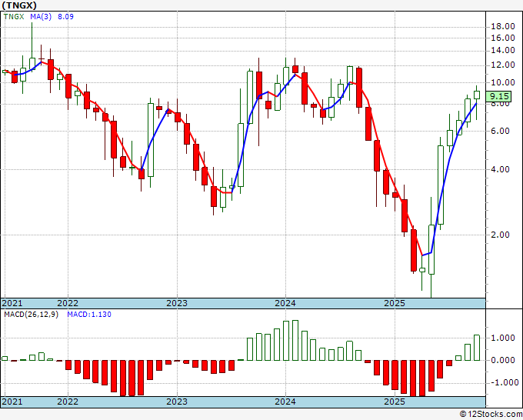Click the 18.00 price axis label
Image resolution: width=523 pixels, height=420 pixels.
point(503,27)
